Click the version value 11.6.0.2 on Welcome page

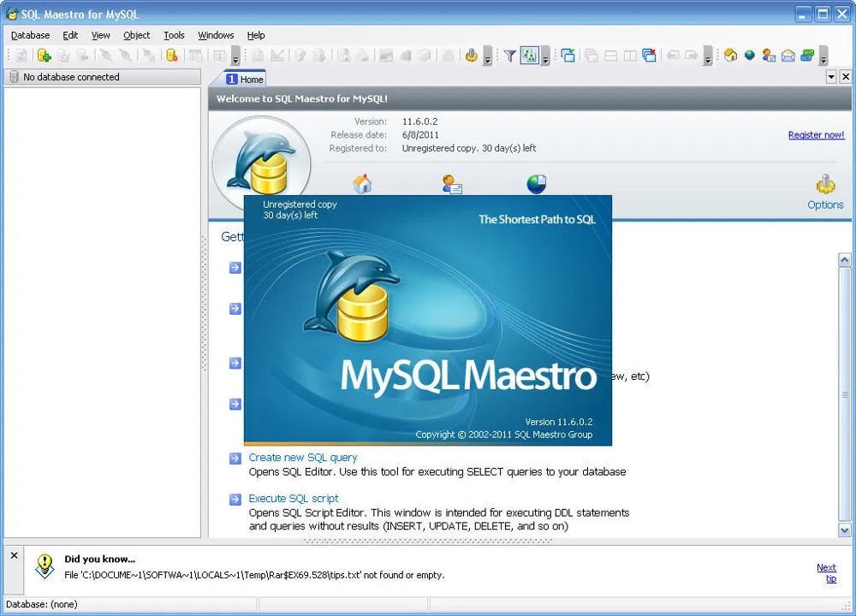tap(419, 121)
